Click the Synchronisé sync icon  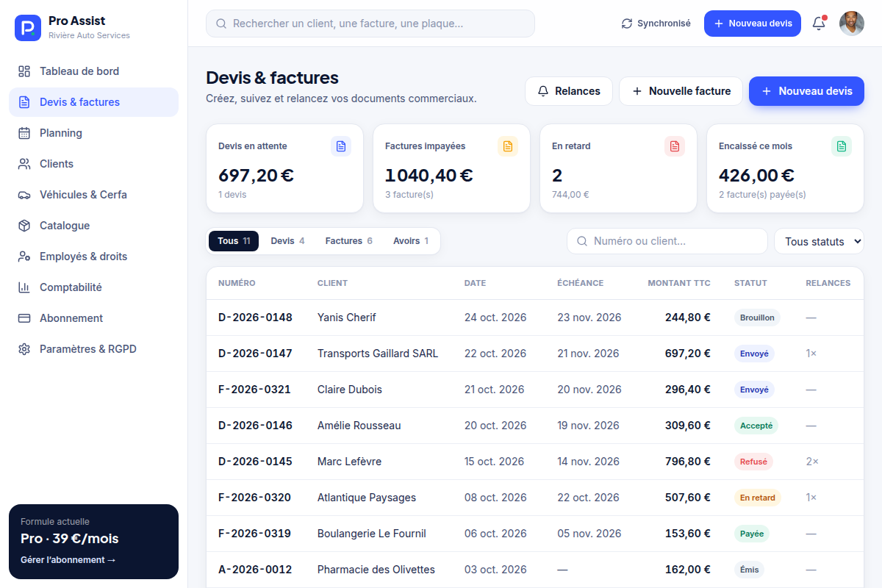coord(627,24)
